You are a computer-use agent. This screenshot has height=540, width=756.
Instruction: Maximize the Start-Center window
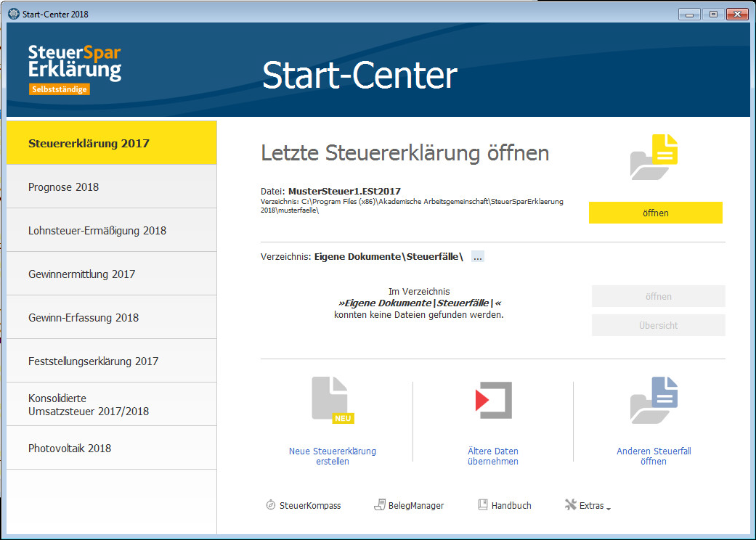tap(714, 15)
